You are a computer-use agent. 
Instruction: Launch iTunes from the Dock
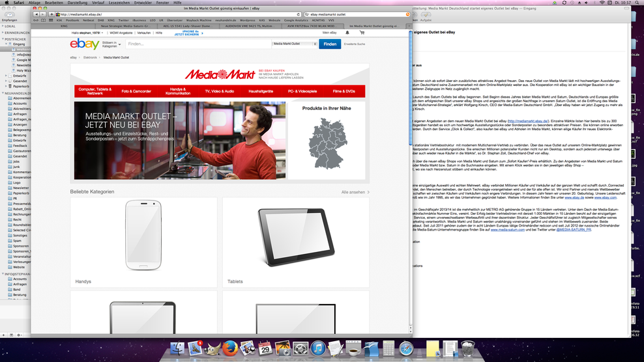coord(318,348)
